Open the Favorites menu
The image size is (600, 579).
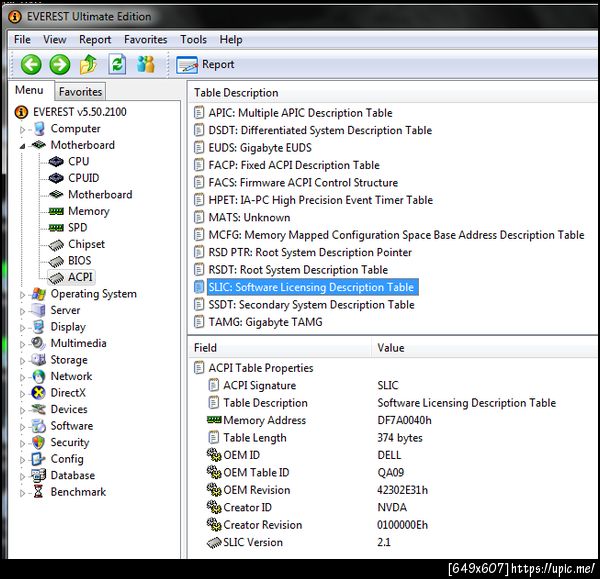tap(145, 39)
